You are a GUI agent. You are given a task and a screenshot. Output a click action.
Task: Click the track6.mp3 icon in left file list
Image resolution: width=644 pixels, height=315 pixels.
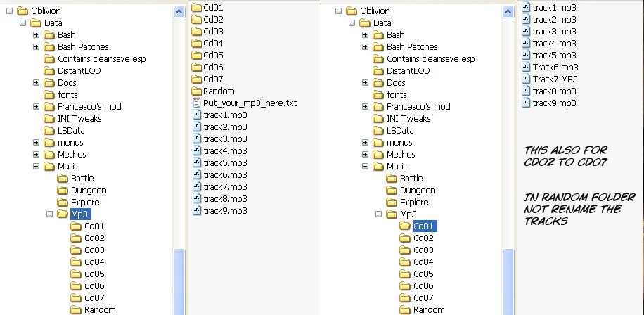click(x=197, y=174)
